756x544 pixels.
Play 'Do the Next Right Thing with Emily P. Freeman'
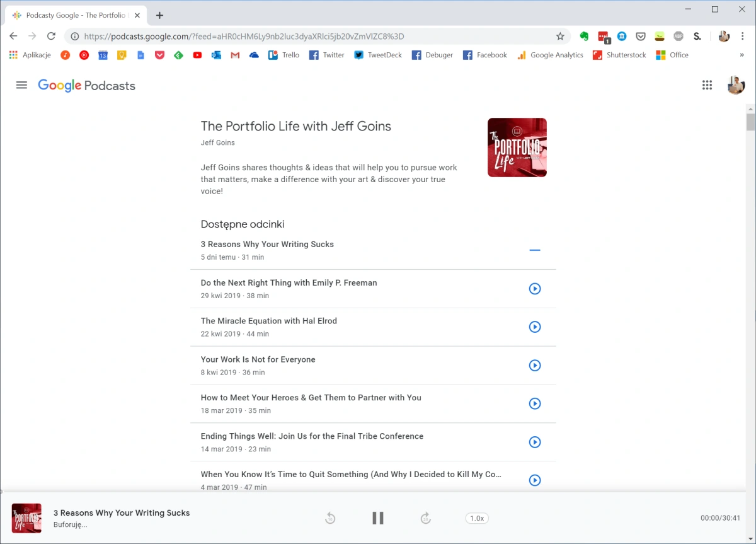click(535, 289)
